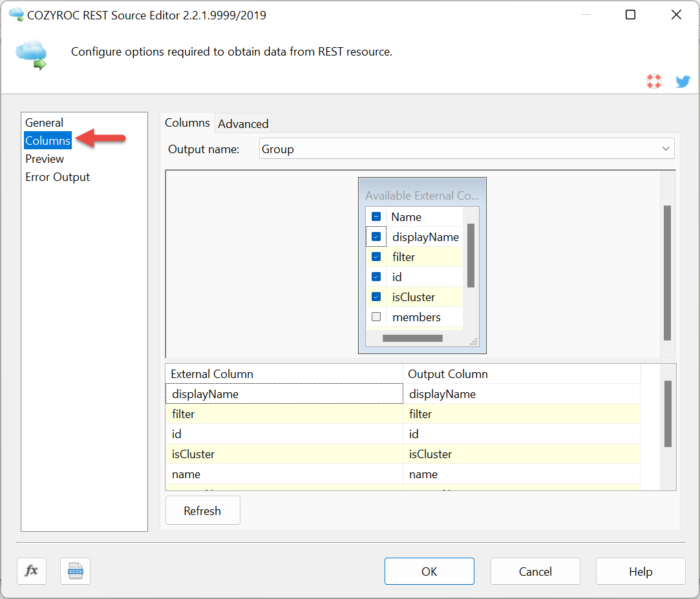Select the id external column cell

[x=284, y=434]
